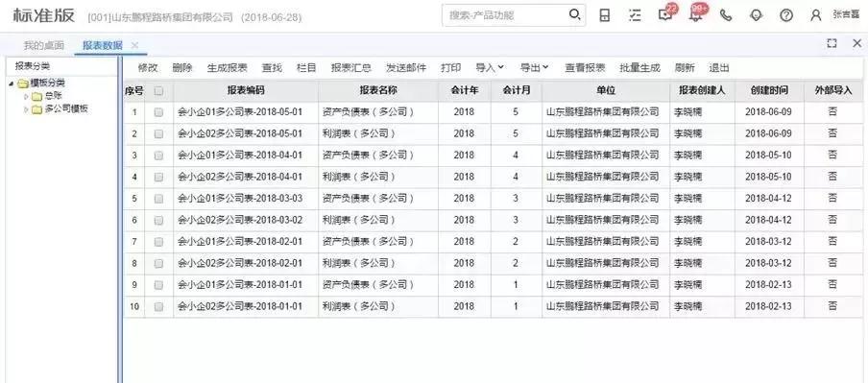Open messages icon with badge 22
The width and height of the screenshot is (868, 383).
point(665,15)
